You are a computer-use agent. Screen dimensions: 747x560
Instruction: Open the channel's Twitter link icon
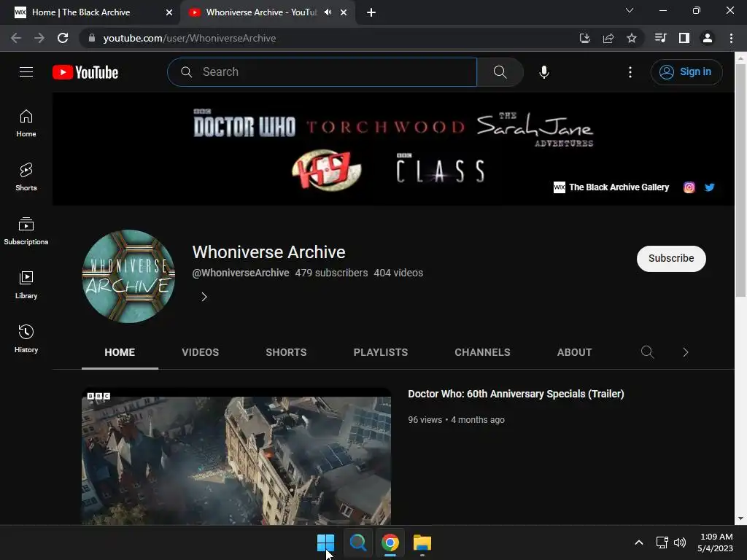pos(709,187)
